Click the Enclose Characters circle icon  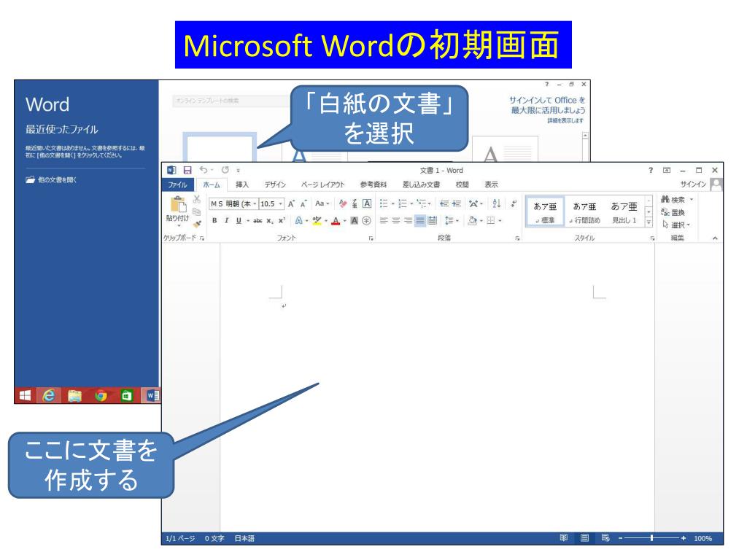point(366,220)
